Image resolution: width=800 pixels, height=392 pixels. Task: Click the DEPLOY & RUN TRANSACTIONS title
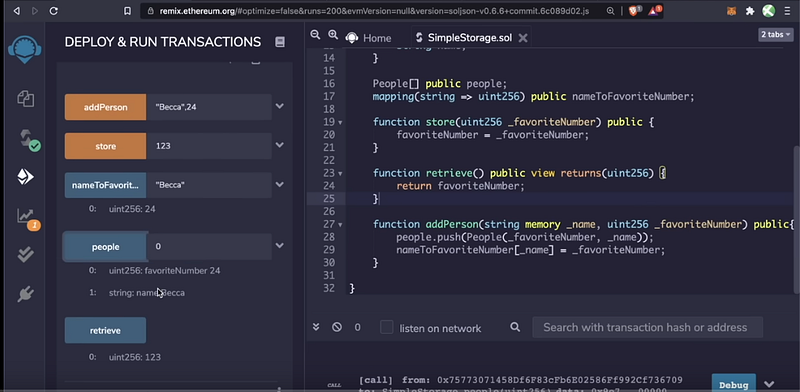(163, 42)
